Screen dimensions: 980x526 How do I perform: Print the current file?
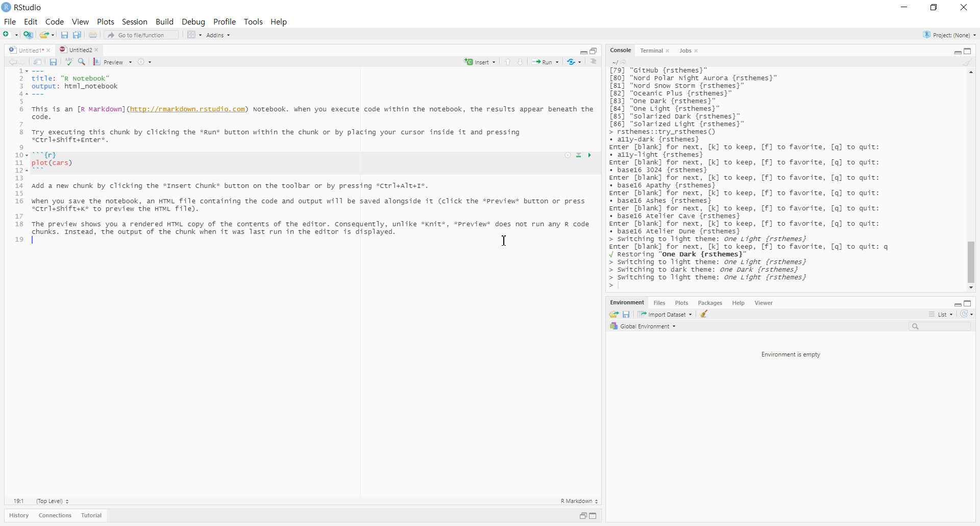coord(93,35)
